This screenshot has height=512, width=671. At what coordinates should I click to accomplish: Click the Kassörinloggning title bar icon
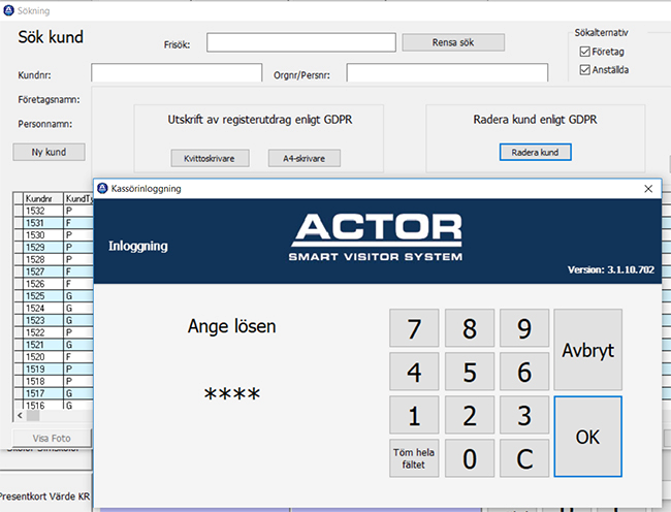tap(102, 188)
